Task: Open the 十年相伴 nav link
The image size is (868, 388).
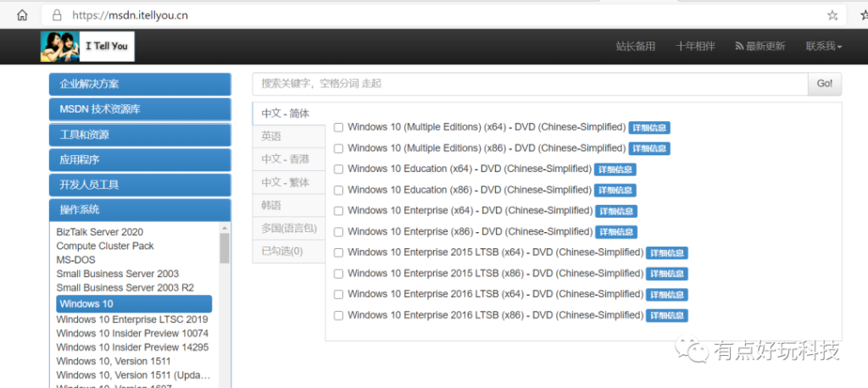Action: (x=695, y=47)
